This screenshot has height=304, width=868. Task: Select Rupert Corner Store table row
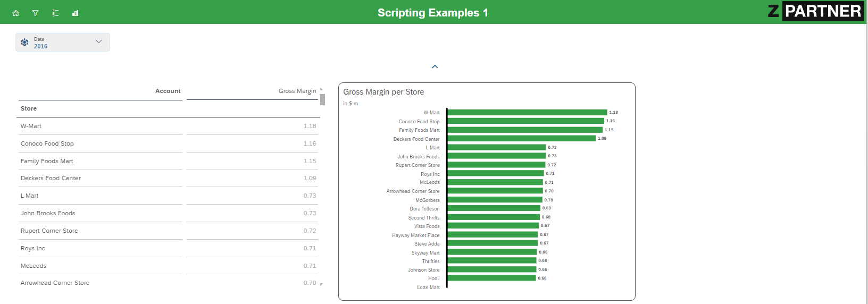pos(169,231)
